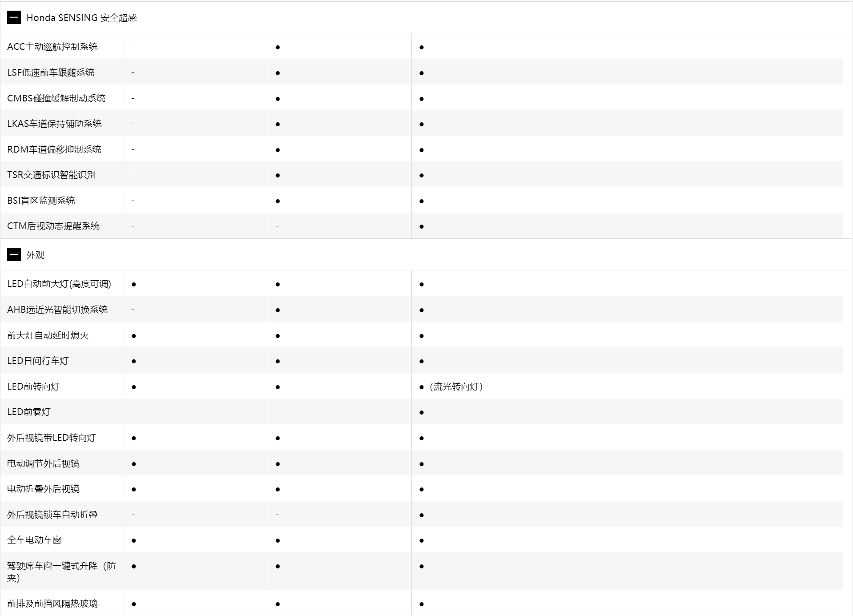Click the 外观 section heading text
Image resolution: width=853 pixels, height=616 pixels.
[36, 255]
